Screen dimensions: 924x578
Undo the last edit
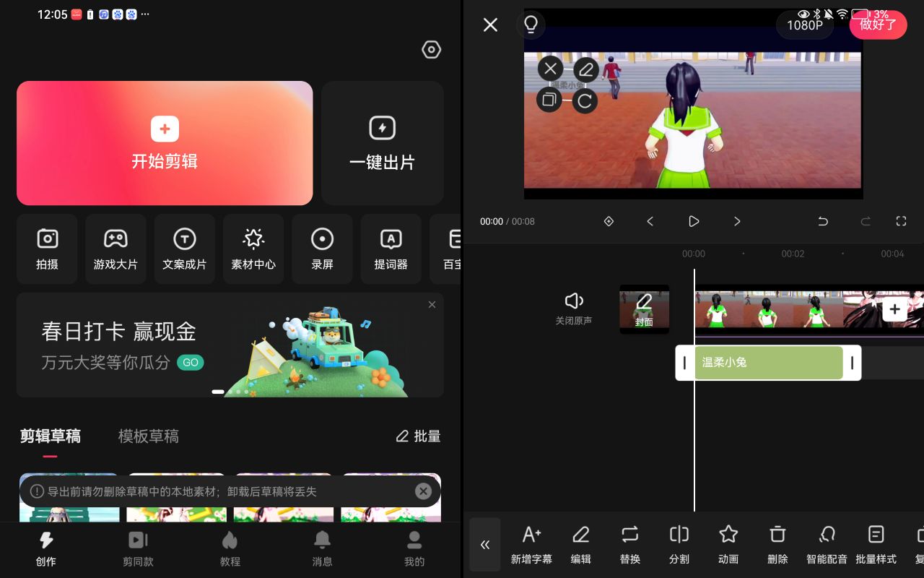[x=823, y=221]
